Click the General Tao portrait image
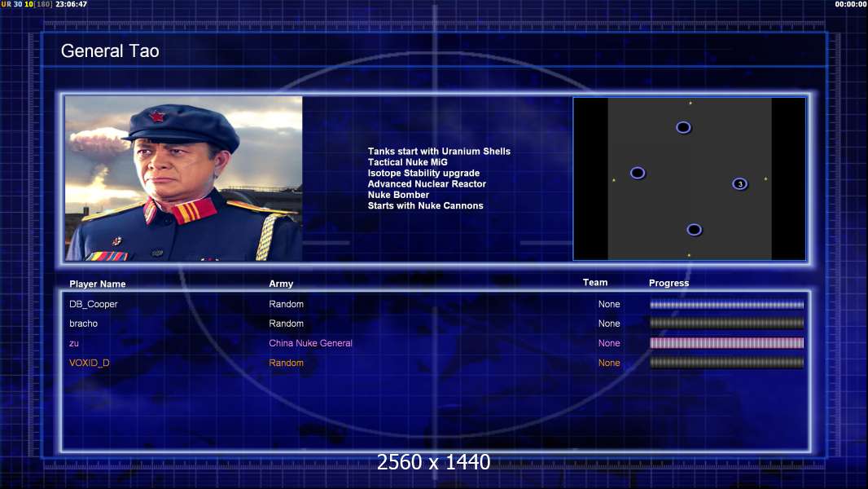Screen dimensions: 868x489 coord(184,178)
